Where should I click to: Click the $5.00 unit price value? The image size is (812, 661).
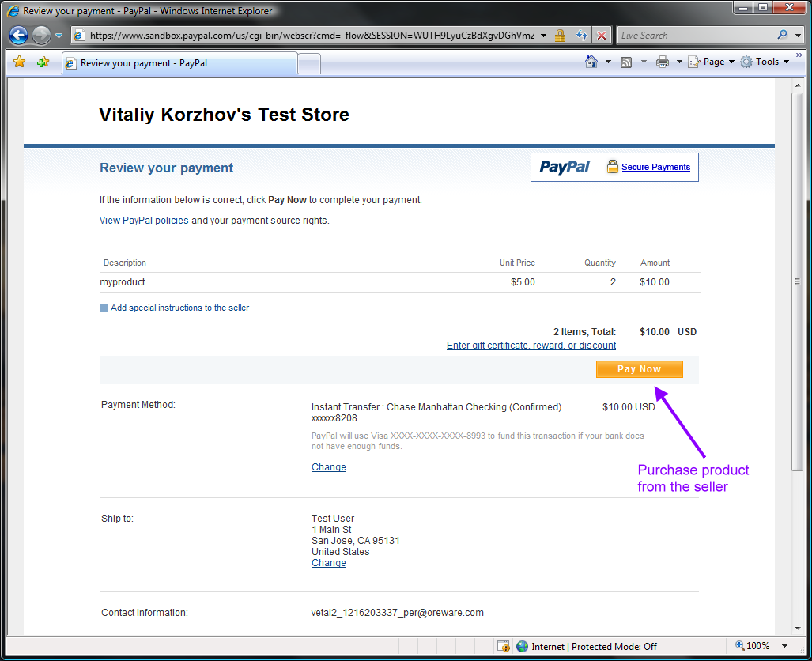coord(523,282)
